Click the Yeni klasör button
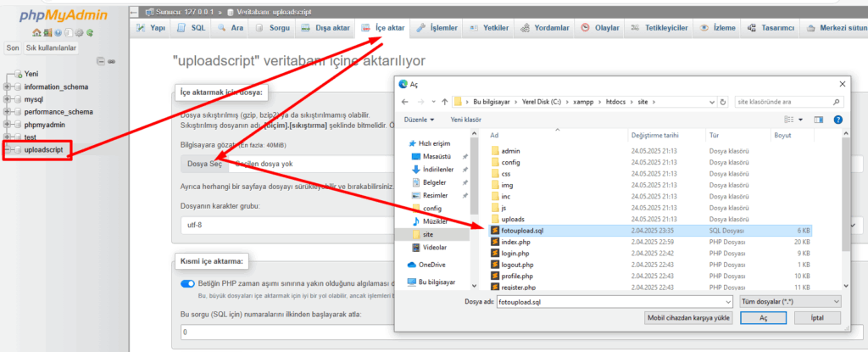Viewport: 868px width, 352px height. point(465,120)
